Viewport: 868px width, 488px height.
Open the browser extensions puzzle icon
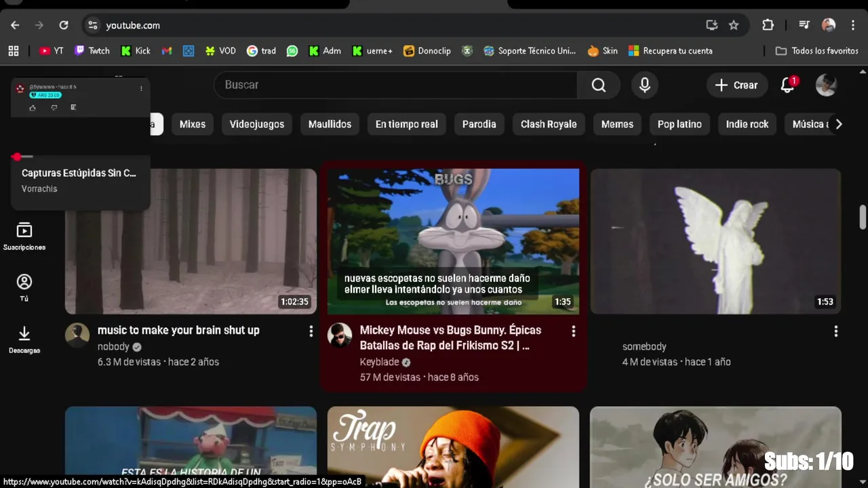[768, 25]
